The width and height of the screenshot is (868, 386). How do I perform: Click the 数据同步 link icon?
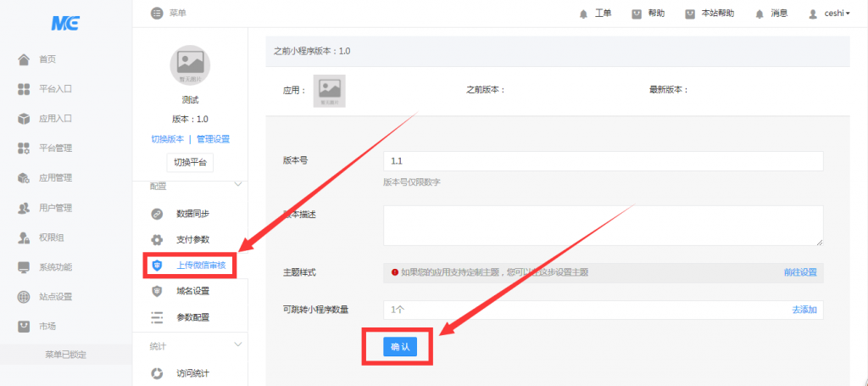157,214
